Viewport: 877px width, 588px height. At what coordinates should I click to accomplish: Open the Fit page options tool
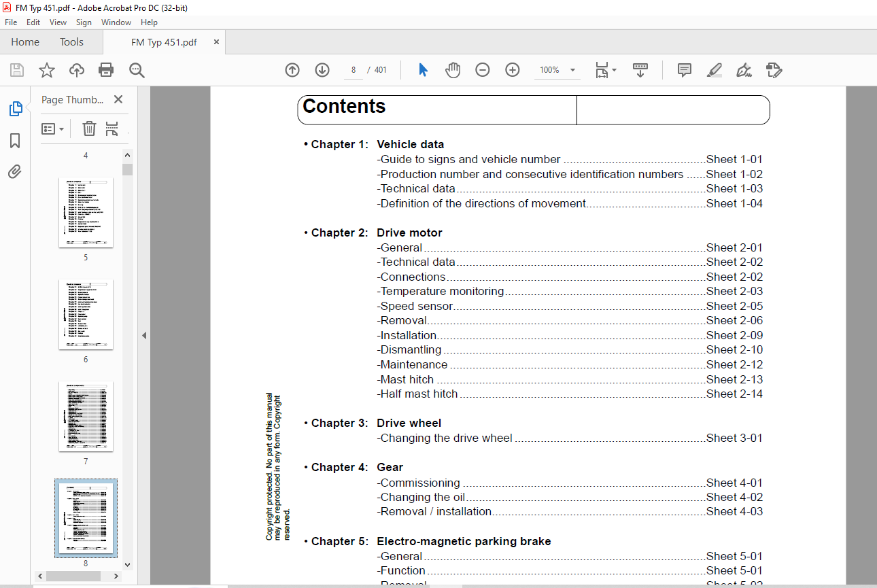pos(605,70)
